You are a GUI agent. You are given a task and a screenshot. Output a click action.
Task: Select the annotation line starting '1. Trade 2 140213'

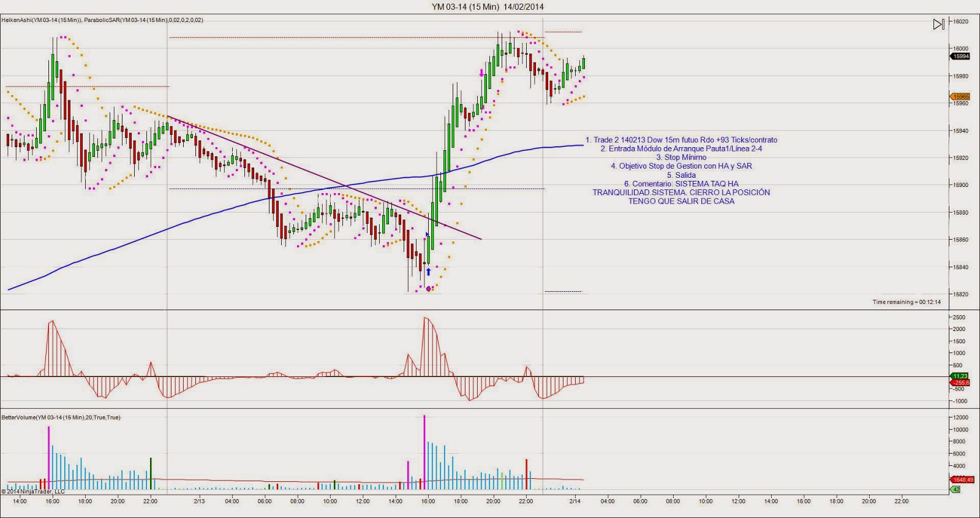tap(681, 140)
